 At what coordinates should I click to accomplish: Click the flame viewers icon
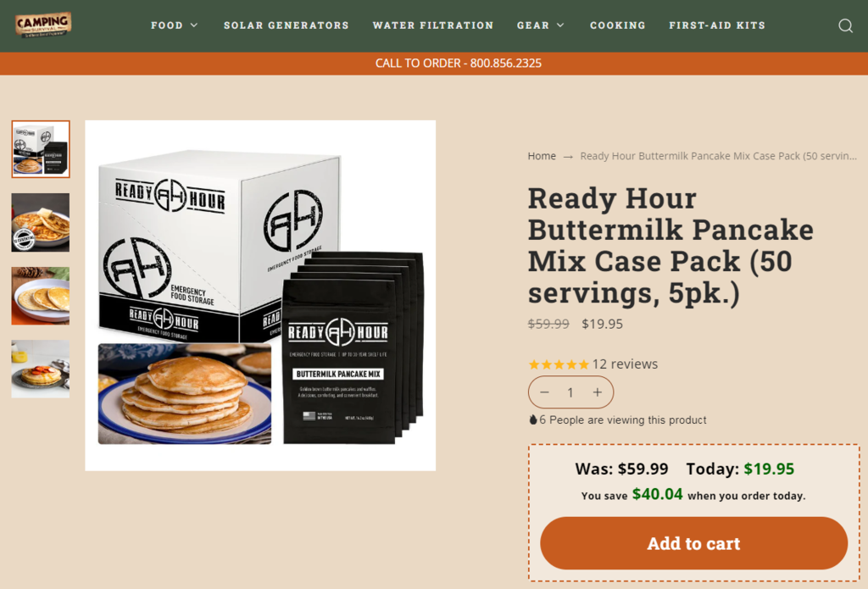tap(532, 420)
